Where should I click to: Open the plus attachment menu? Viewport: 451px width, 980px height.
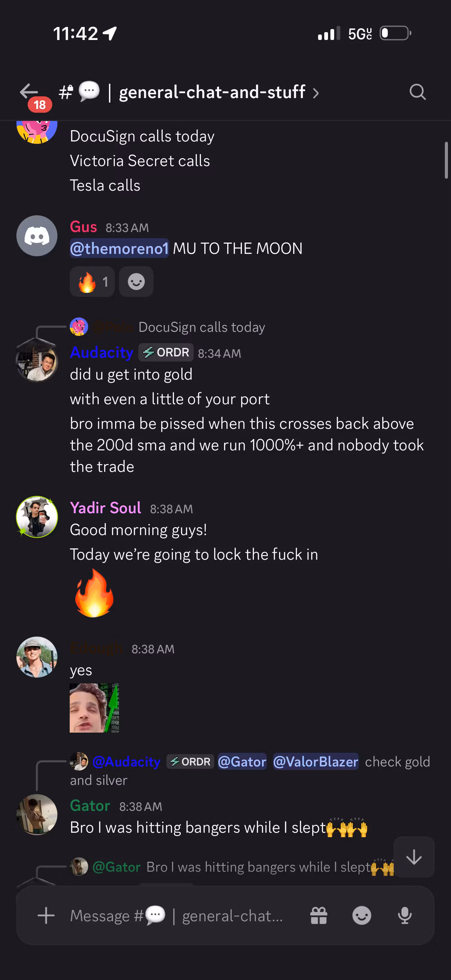click(x=46, y=916)
